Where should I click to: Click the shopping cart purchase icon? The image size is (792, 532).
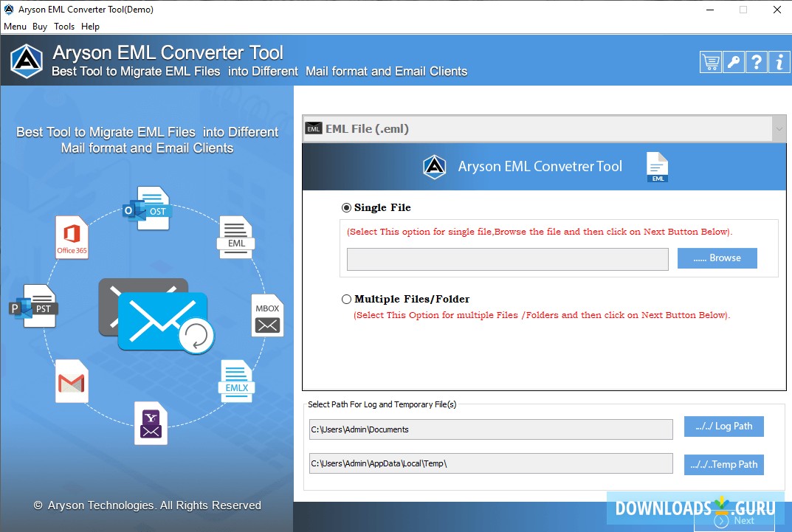click(711, 62)
